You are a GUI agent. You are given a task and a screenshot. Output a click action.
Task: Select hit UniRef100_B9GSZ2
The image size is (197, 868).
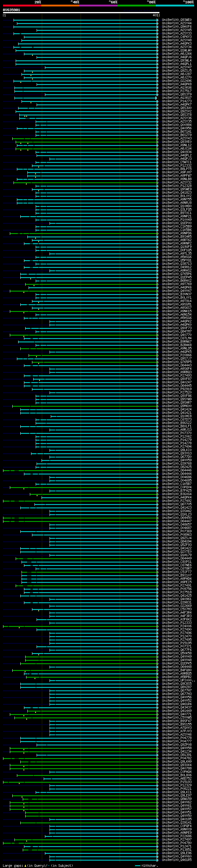tap(177, 423)
